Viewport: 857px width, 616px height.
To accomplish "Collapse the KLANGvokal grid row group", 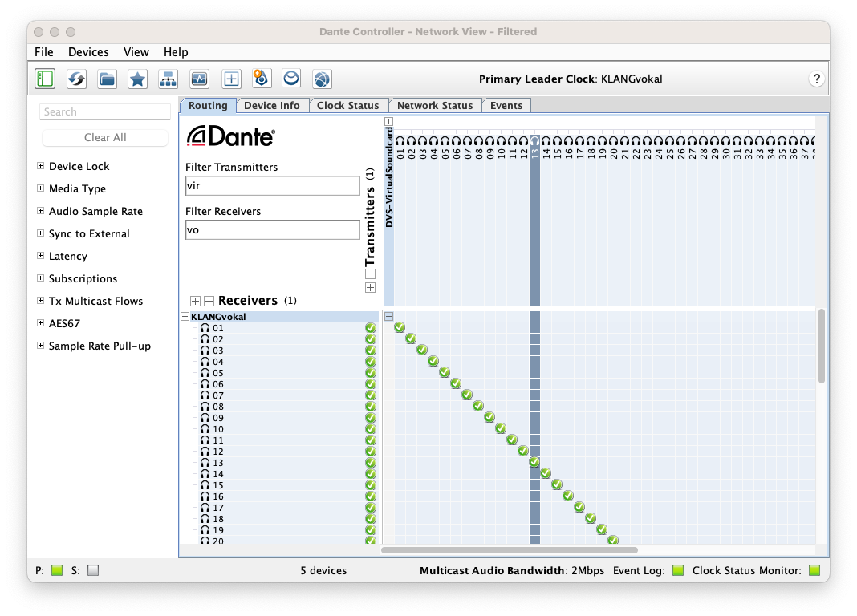I will (388, 316).
